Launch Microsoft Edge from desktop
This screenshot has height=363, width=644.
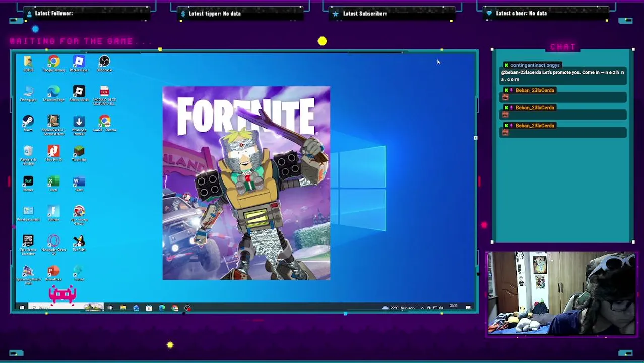click(x=53, y=94)
